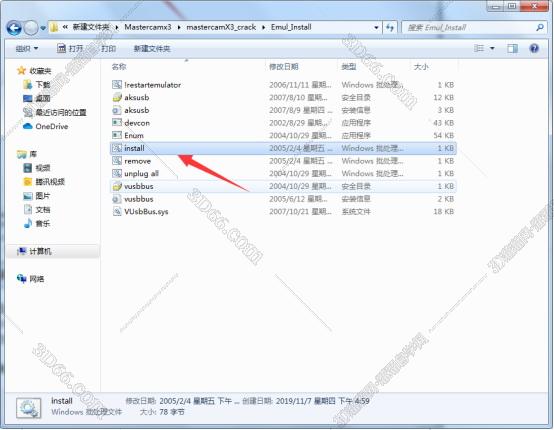Click the Back navigation arrow button
The width and height of the screenshot is (554, 430).
tap(14, 28)
